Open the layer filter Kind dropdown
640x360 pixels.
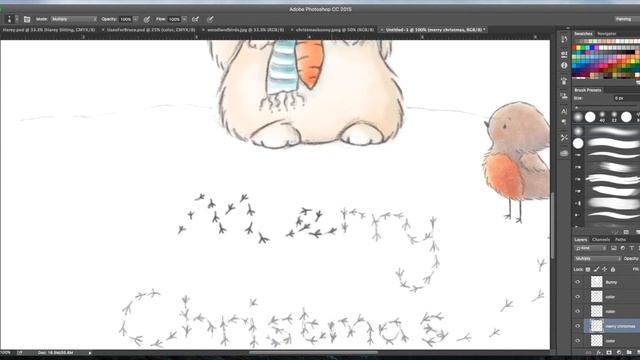point(591,248)
